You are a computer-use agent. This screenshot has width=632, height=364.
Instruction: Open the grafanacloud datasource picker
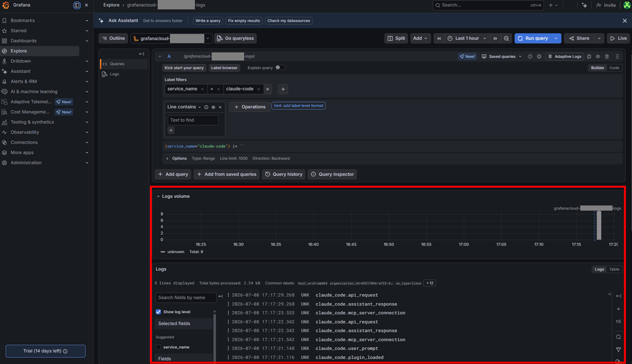pos(171,38)
